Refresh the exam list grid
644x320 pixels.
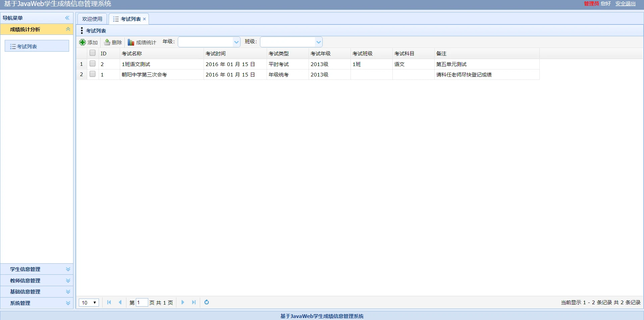[207, 302]
